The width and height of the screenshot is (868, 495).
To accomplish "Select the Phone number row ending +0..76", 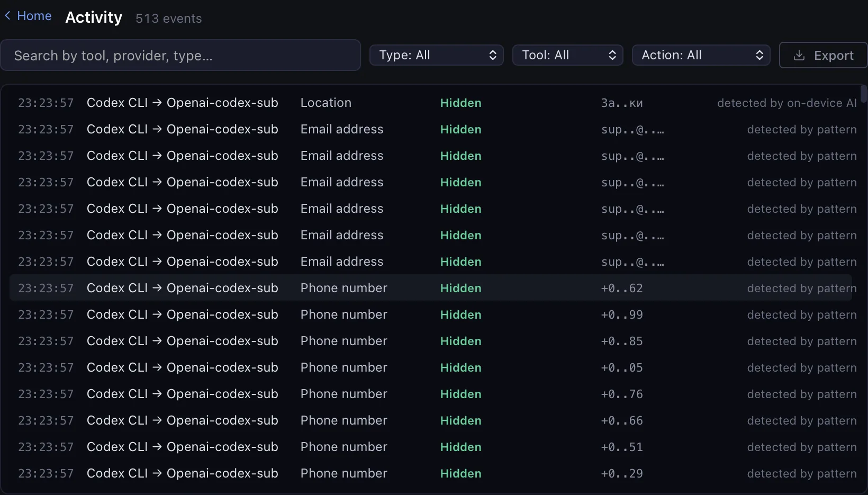I will tap(431, 394).
